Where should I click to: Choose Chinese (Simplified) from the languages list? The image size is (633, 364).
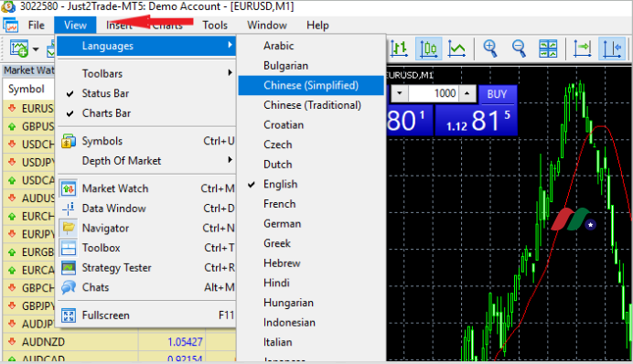311,85
